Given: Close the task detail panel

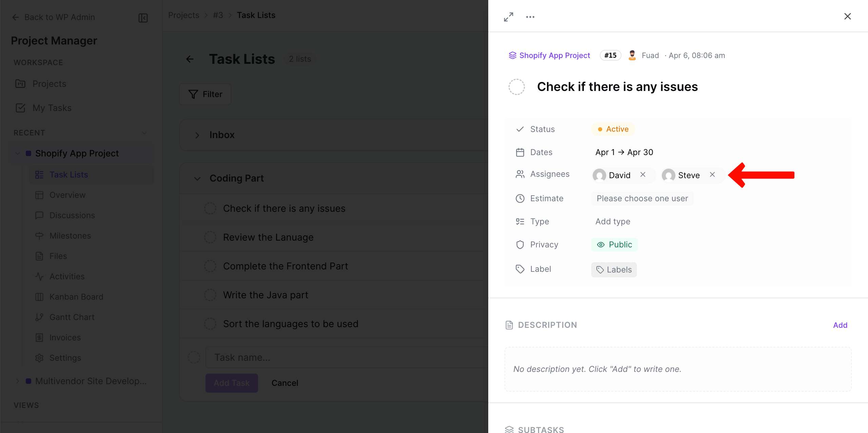Looking at the screenshot, I should click(x=847, y=16).
